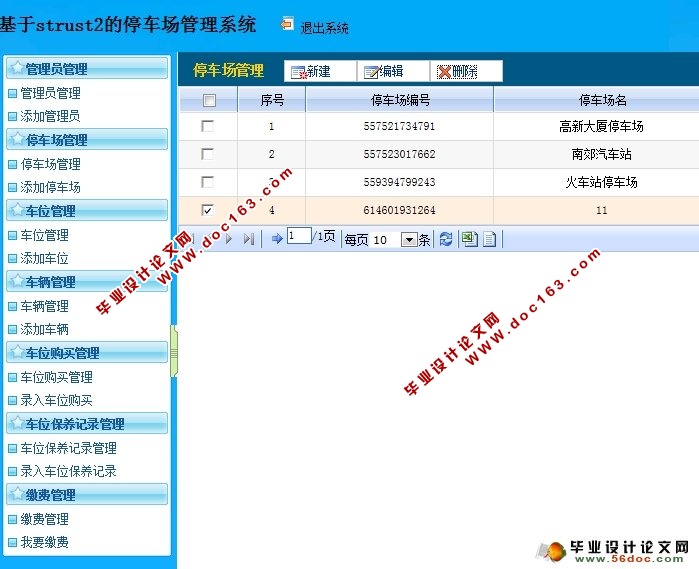This screenshot has width=699, height=569.
Task: Click the bullet icon beside 添加停车场
Action: point(12,188)
